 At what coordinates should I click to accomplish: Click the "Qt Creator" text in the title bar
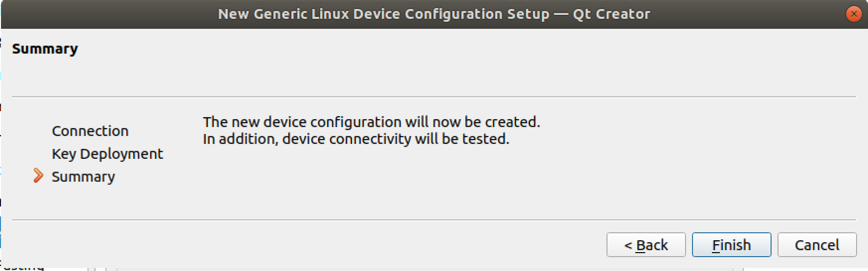611,14
